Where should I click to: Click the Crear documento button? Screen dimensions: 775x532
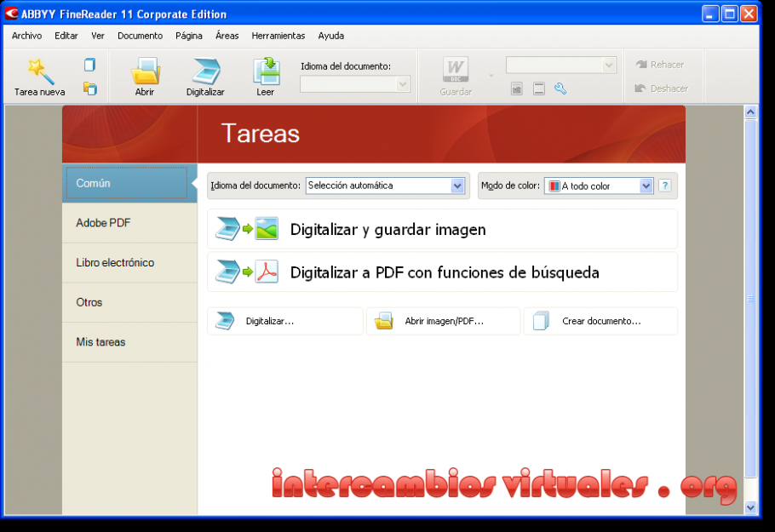click(x=600, y=321)
